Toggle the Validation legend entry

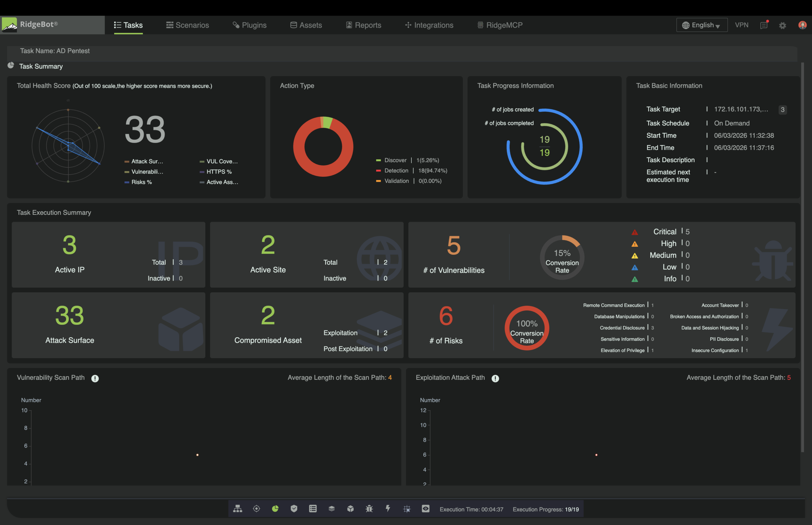pyautogui.click(x=409, y=181)
